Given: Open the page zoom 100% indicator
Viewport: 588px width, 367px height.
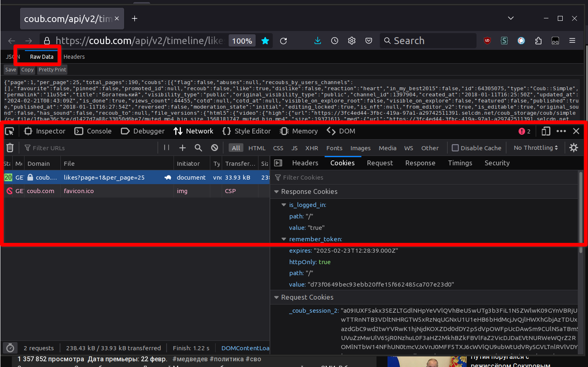Looking at the screenshot, I should point(242,41).
